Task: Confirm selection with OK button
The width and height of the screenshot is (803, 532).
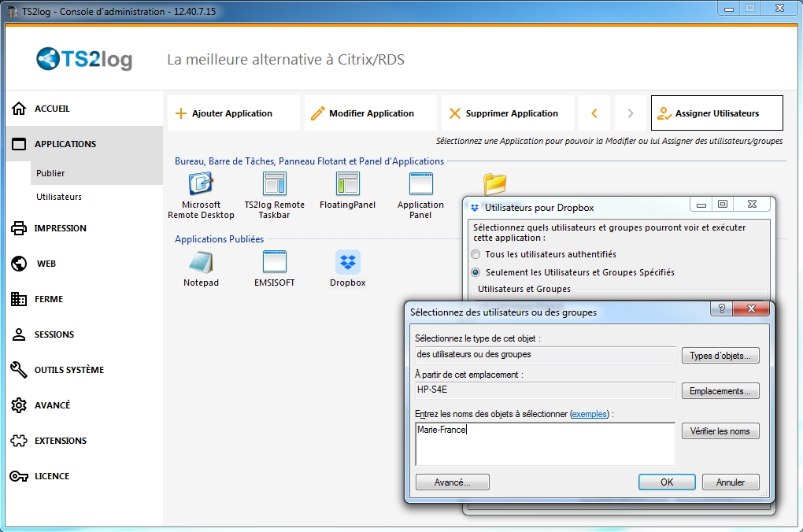Action: (667, 482)
